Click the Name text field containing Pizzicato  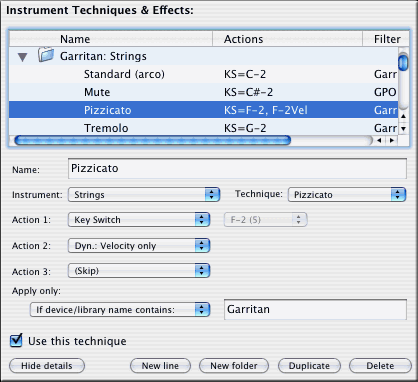point(237,168)
